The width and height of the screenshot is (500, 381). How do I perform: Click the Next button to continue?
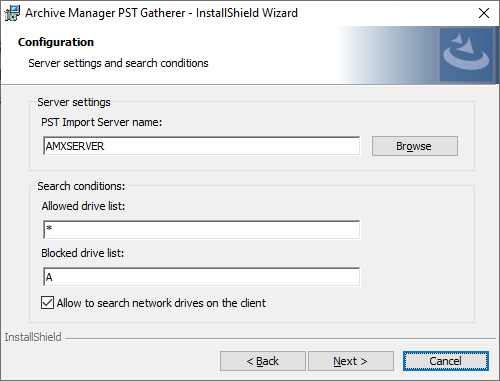[351, 361]
